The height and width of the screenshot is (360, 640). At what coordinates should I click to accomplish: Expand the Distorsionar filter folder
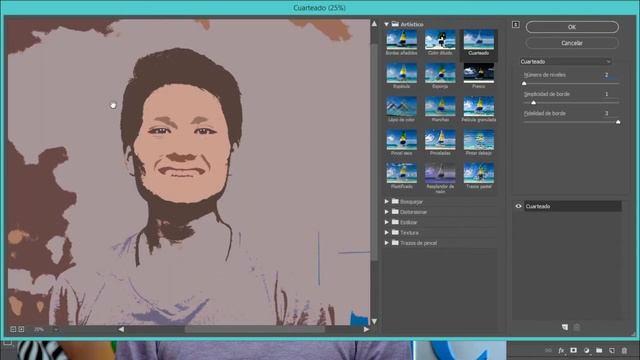(387, 212)
